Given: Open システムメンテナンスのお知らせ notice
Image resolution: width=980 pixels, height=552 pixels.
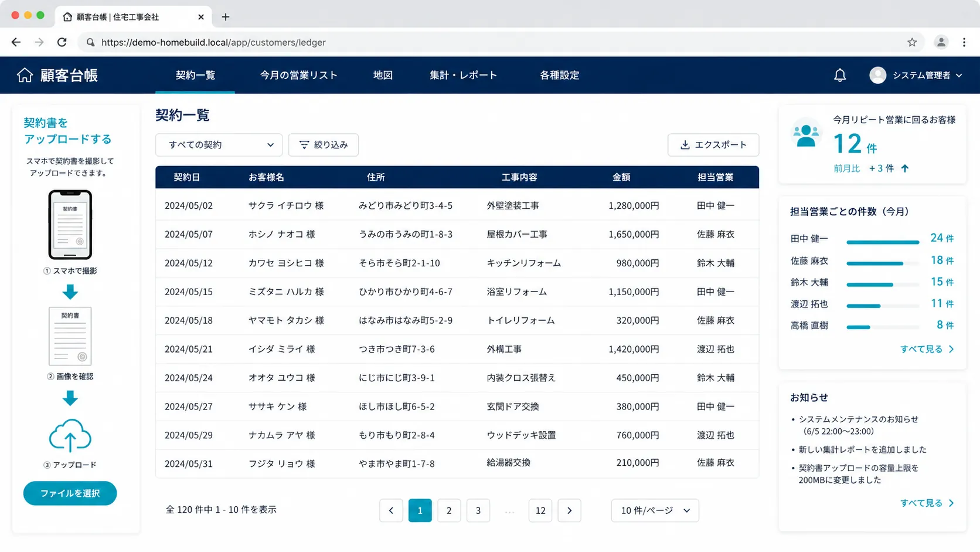Looking at the screenshot, I should click(858, 425).
